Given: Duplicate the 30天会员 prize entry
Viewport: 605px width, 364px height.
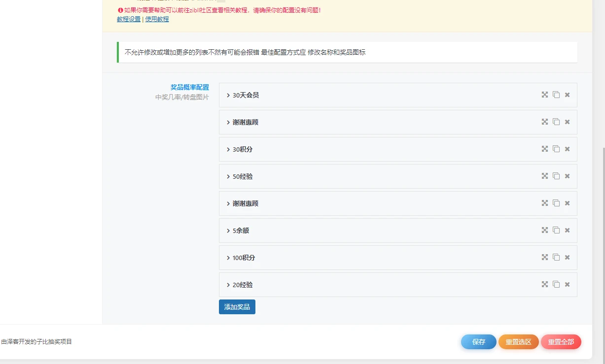Looking at the screenshot, I should (x=556, y=95).
